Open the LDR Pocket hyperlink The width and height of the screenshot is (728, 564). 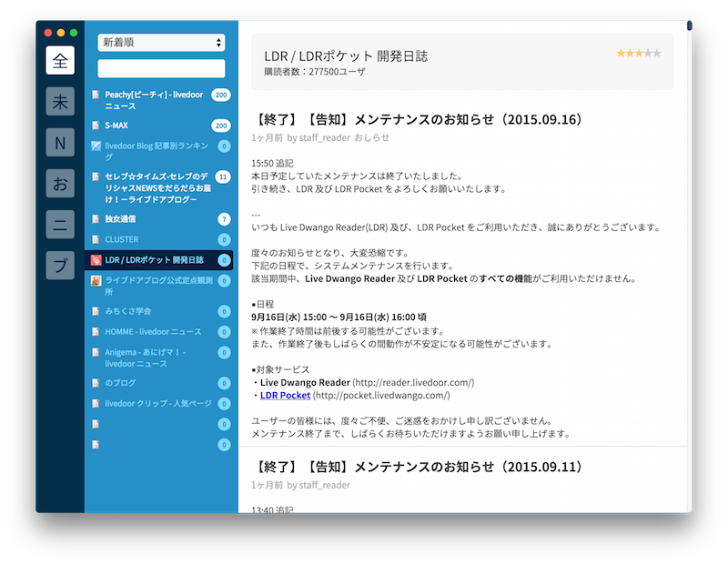(285, 396)
